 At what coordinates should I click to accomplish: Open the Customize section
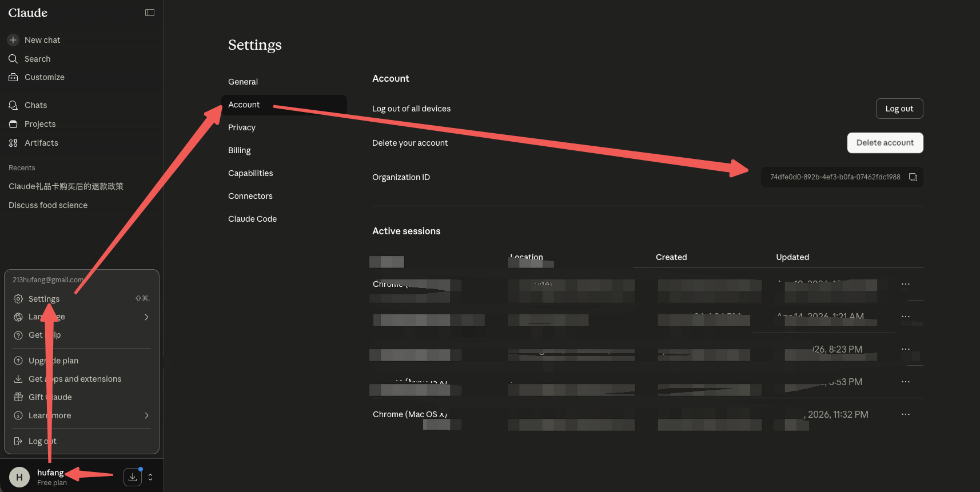click(x=44, y=77)
